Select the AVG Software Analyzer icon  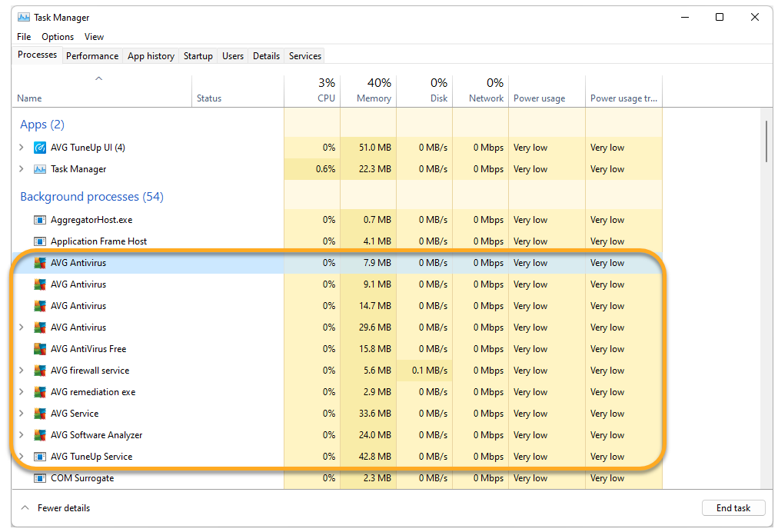tap(40, 435)
